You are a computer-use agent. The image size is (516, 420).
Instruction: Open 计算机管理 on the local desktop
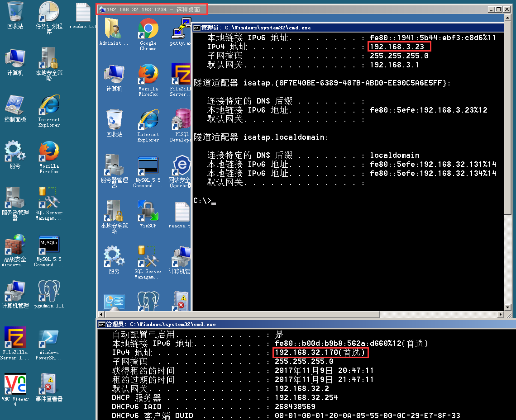click(x=15, y=295)
